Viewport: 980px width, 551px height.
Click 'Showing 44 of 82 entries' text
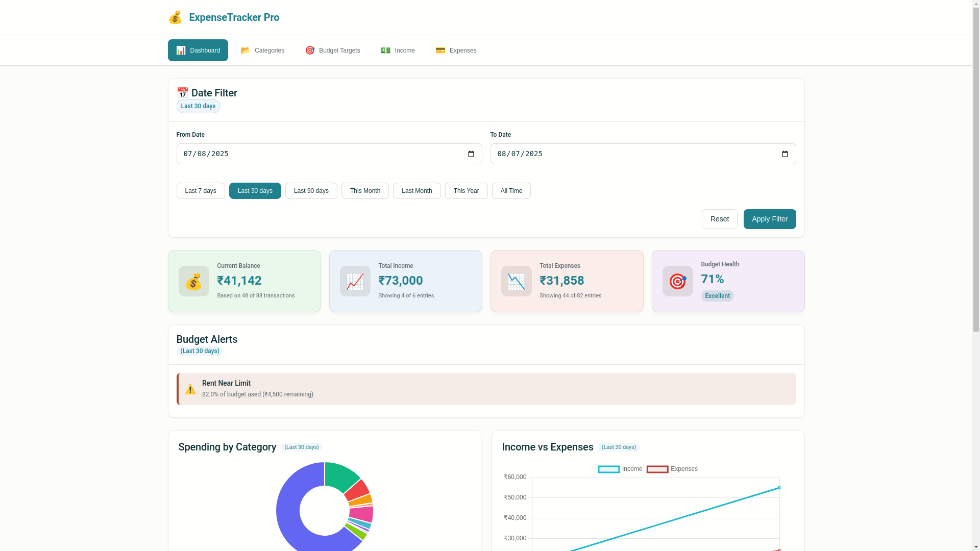[571, 296]
